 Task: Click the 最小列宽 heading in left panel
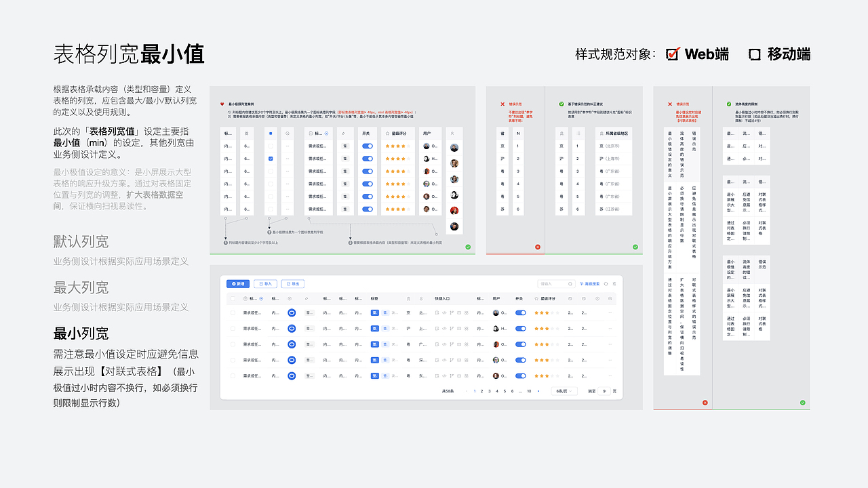(81, 333)
